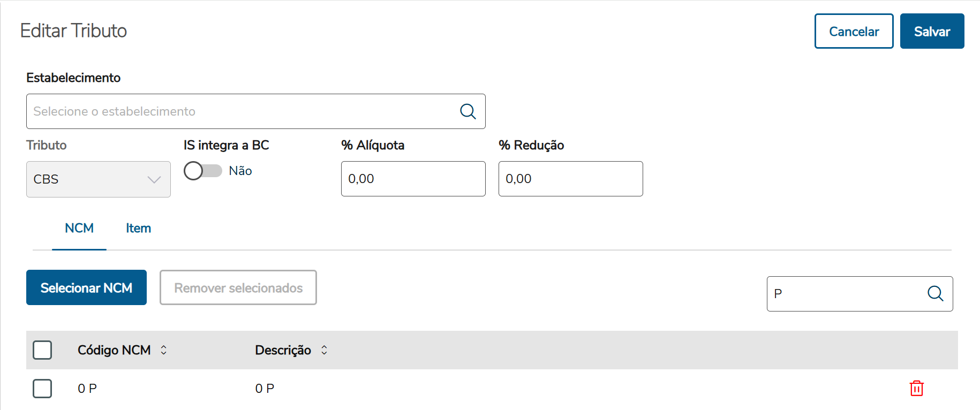Click the Selecione o estabelecimento field

(241, 111)
